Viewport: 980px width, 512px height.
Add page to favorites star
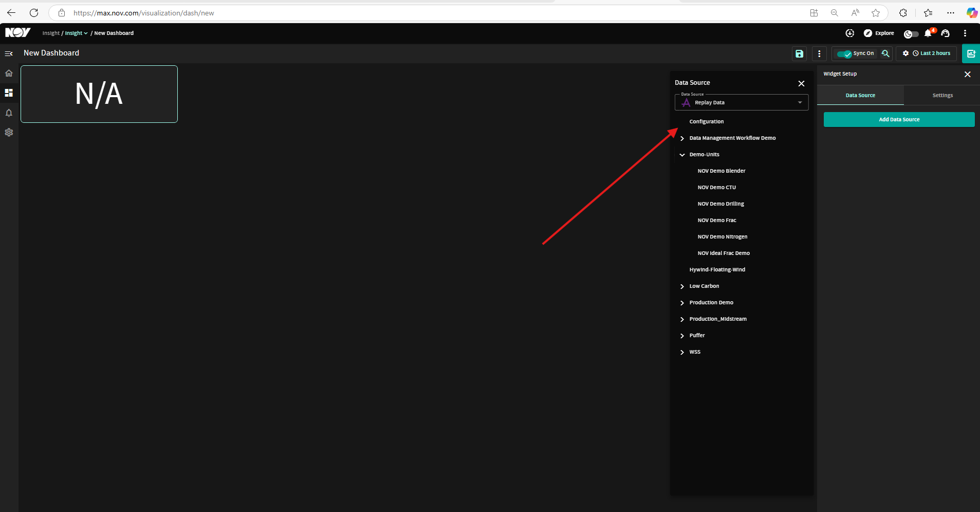pyautogui.click(x=876, y=13)
